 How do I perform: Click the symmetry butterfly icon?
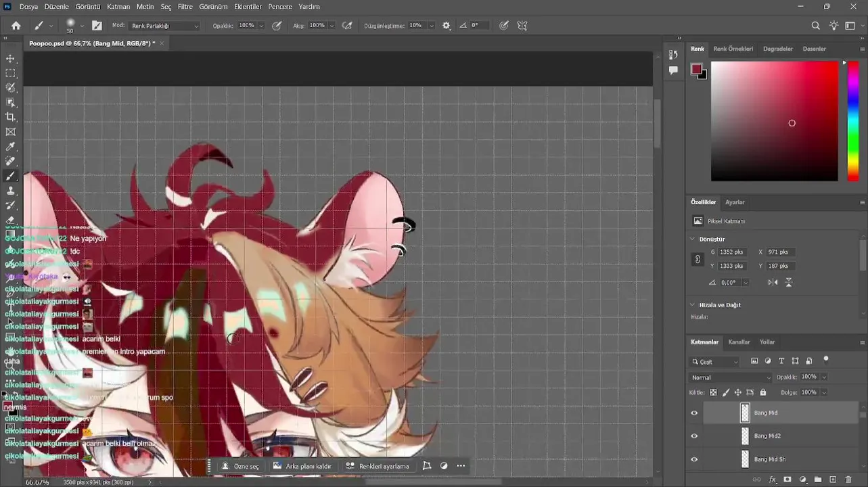coord(522,26)
